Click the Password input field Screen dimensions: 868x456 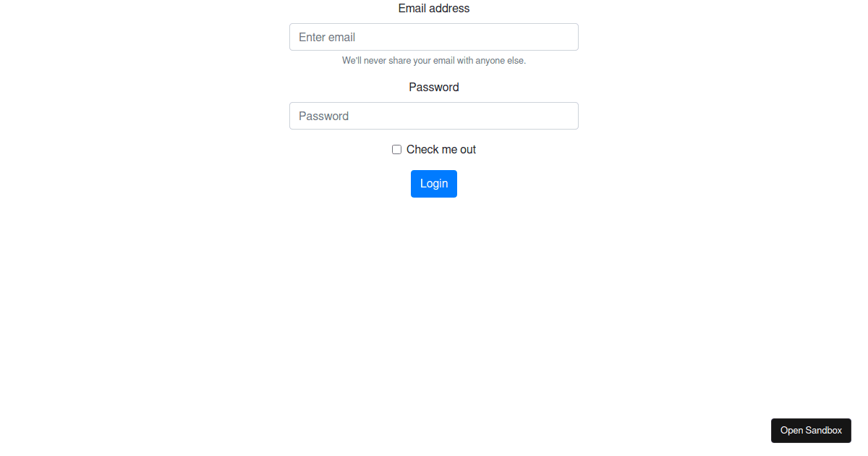[433, 116]
